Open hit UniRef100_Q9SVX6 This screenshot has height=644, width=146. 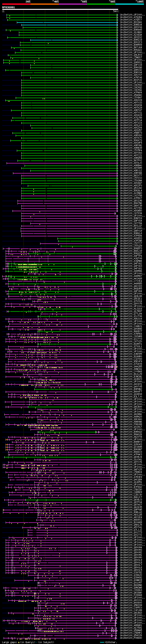click(131, 27)
